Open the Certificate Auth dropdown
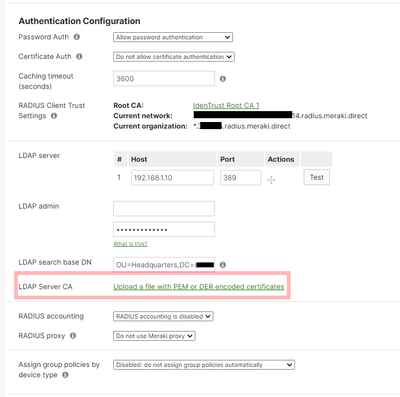This screenshot has width=400, height=397. pyautogui.click(x=174, y=57)
